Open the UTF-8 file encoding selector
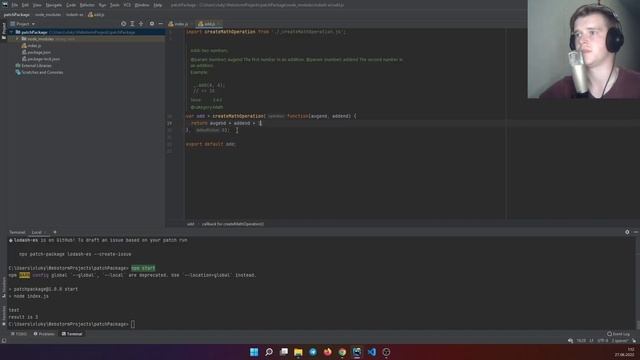 click(602, 340)
